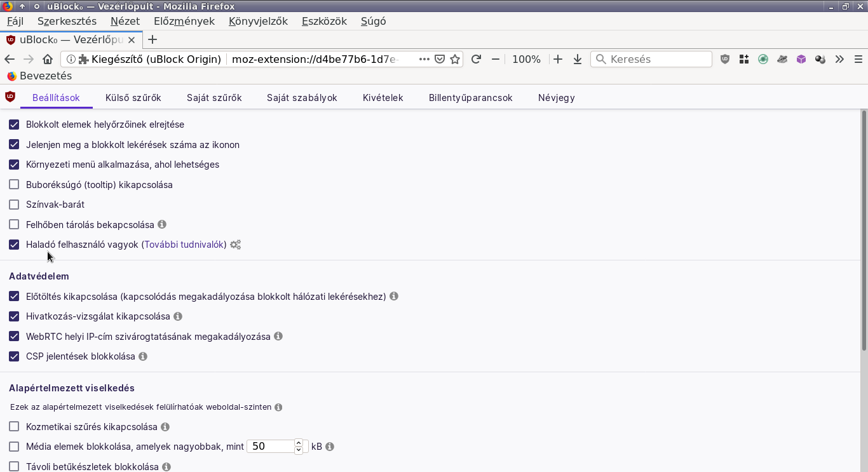Click info icon next to CSP jelentések blokkolása

[x=143, y=356]
